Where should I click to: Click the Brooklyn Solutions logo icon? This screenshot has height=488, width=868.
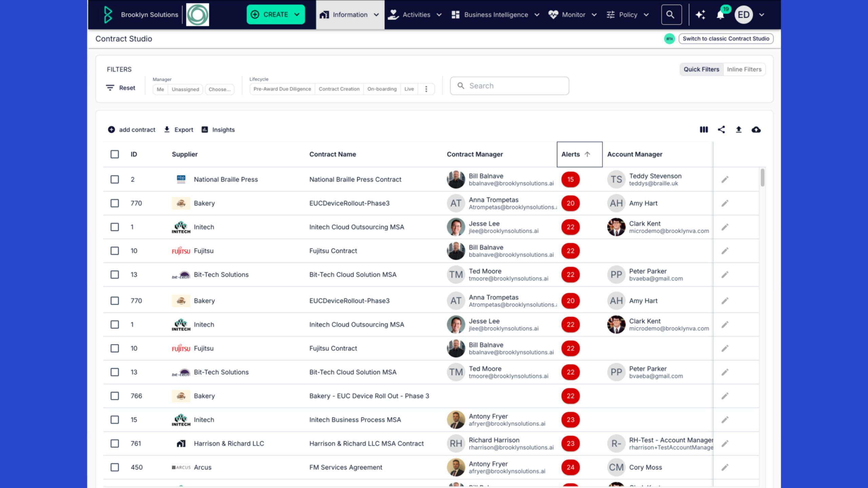108,15
